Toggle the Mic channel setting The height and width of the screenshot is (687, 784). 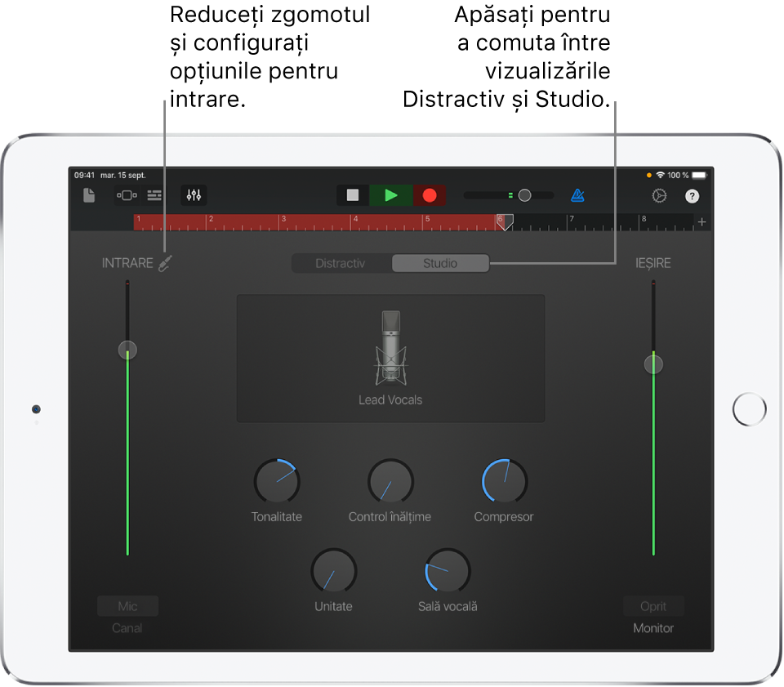point(127,606)
